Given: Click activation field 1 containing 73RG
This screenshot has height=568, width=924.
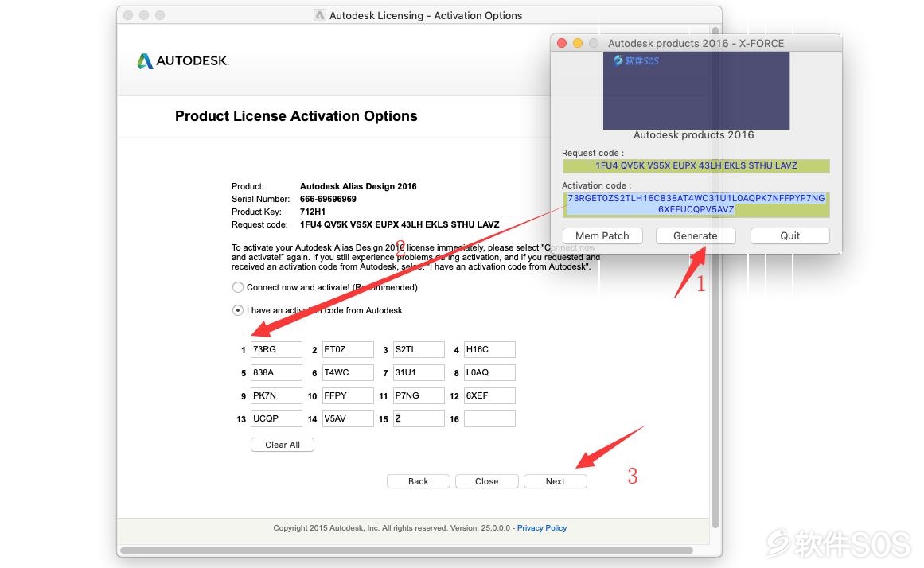Looking at the screenshot, I should (x=276, y=349).
